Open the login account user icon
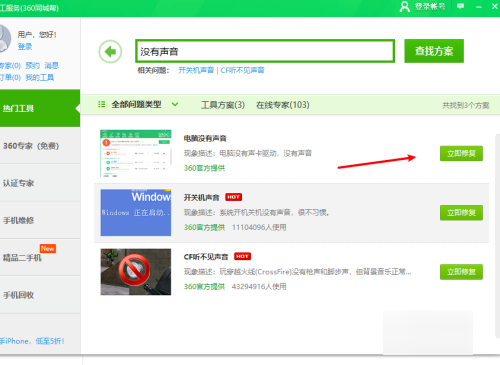500x365 pixels. pyautogui.click(x=404, y=6)
